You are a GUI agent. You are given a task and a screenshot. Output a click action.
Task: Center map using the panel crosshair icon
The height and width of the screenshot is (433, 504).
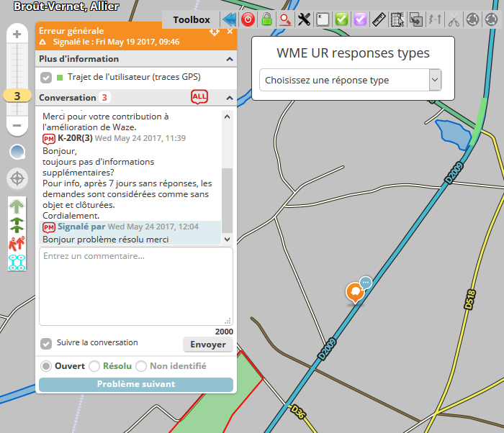click(215, 32)
